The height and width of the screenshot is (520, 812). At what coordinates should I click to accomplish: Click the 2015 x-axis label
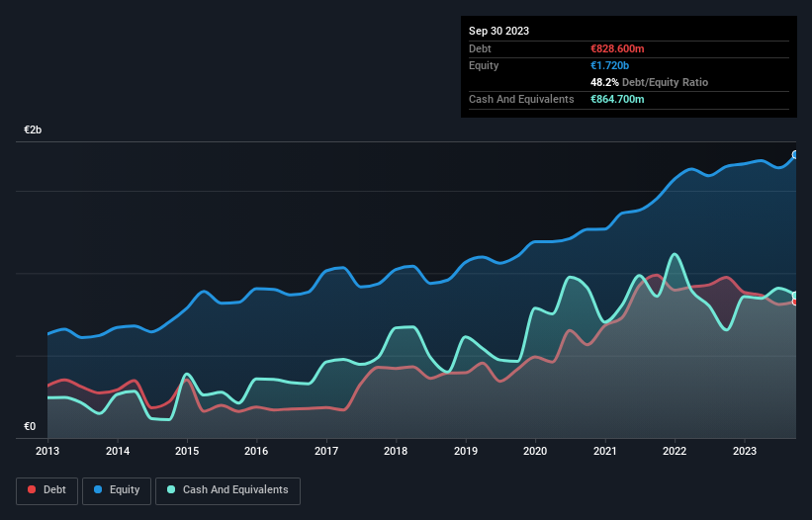[187, 451]
